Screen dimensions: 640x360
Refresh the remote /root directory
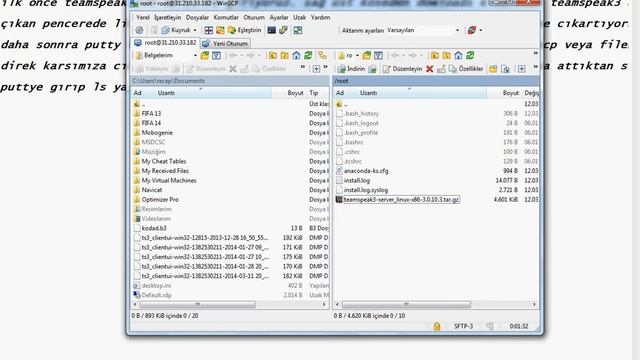tap(470, 56)
